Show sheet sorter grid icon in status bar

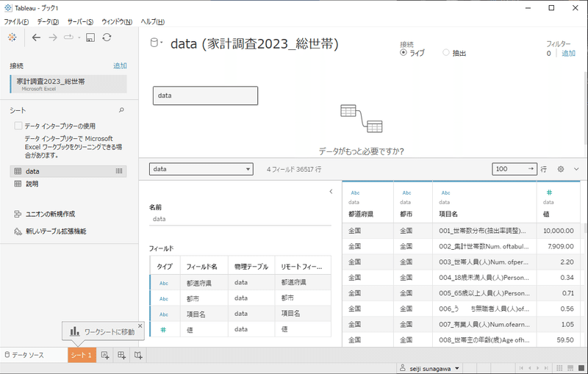coord(559,368)
